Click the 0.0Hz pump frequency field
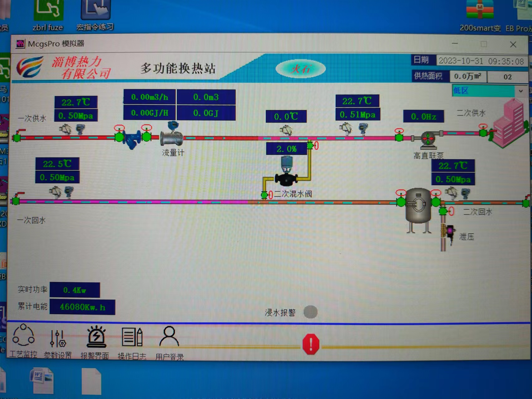Screen dimensions: 532x399 [x=423, y=117]
